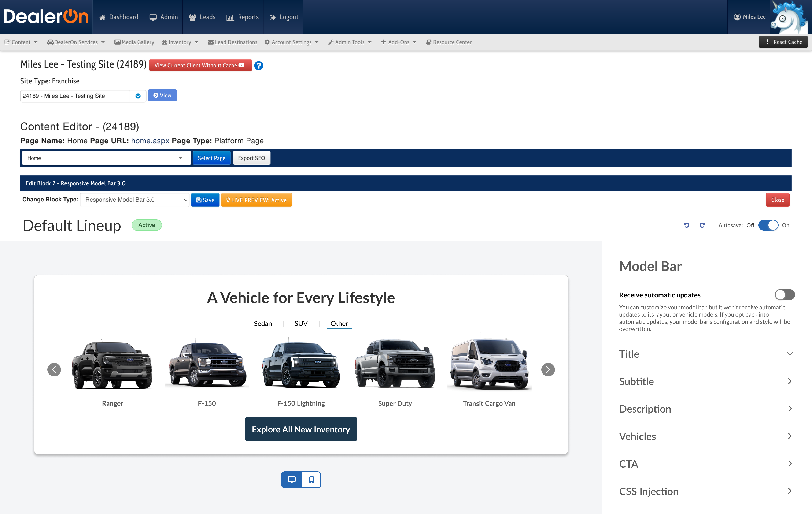Open the Admin Tools dropdown
Screen dimensions: 812x514
(350, 42)
